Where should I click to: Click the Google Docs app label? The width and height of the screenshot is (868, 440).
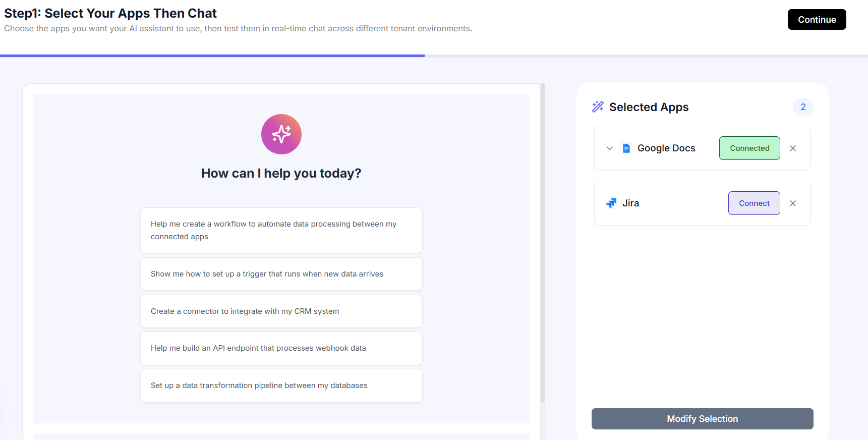(x=666, y=148)
